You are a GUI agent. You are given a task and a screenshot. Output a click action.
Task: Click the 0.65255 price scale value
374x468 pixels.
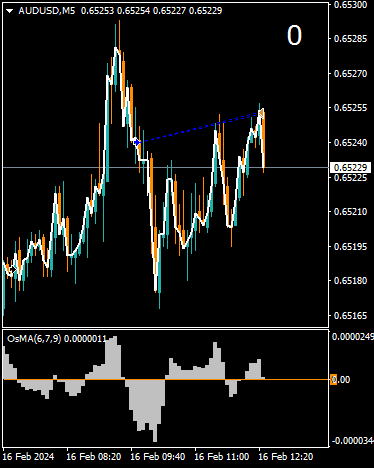pos(350,108)
